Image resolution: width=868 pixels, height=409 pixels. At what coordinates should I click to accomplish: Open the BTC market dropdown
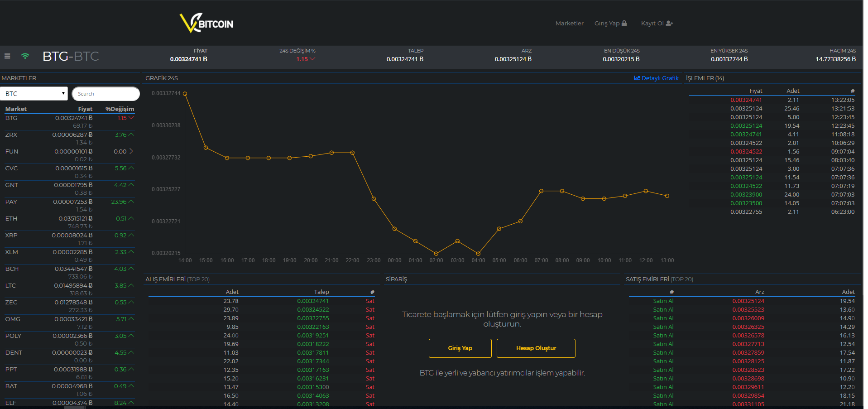point(34,94)
